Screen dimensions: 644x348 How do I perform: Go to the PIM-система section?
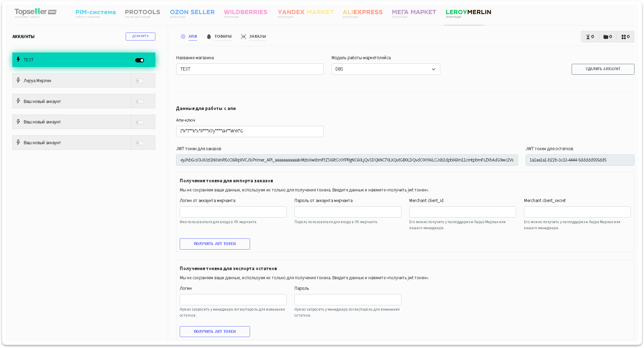tap(95, 12)
